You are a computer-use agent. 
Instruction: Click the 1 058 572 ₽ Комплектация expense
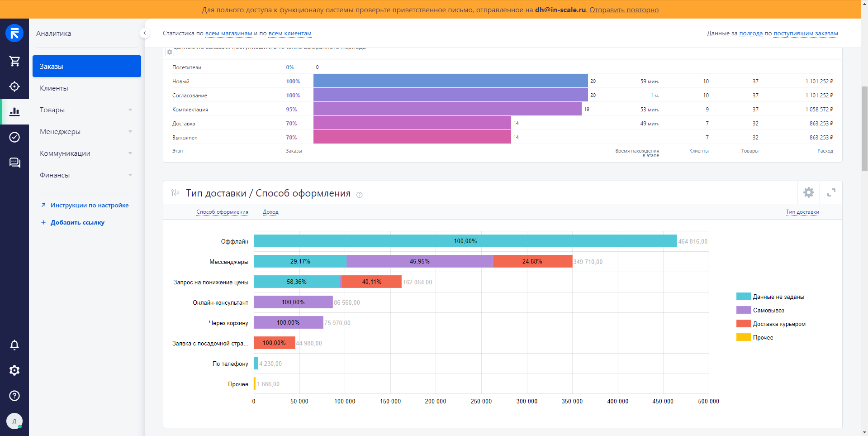pyautogui.click(x=819, y=109)
